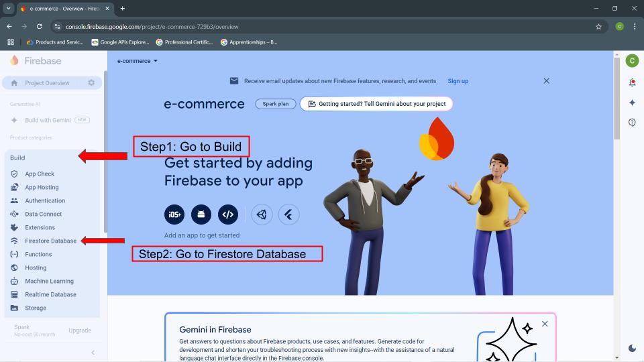Open the e-commerce project dropdown
Image resolution: width=644 pixels, height=362 pixels.
137,61
